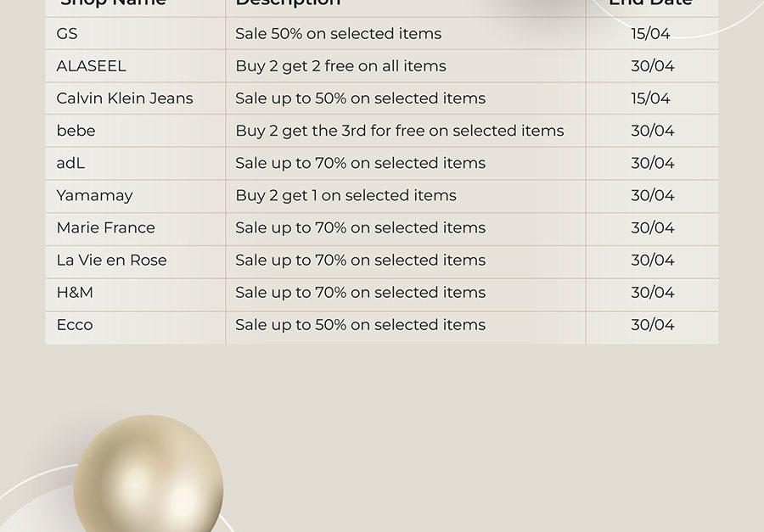764x532 pixels.
Task: Select the Yamamay shop name
Action: (x=94, y=195)
